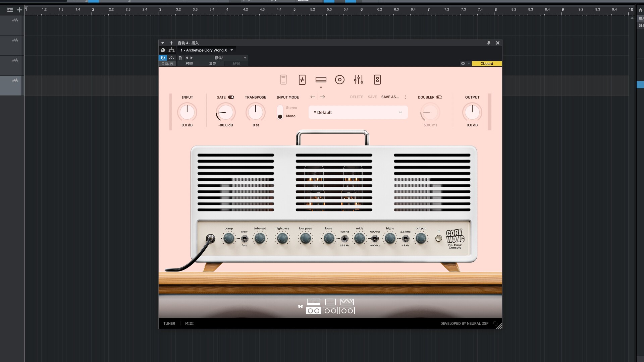Click the INPUT gain knob
Image resolution: width=644 pixels, height=362 pixels.
click(x=187, y=112)
